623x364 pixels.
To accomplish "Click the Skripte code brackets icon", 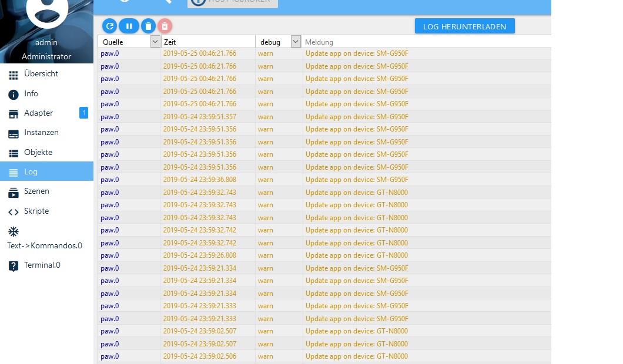I will click(14, 212).
